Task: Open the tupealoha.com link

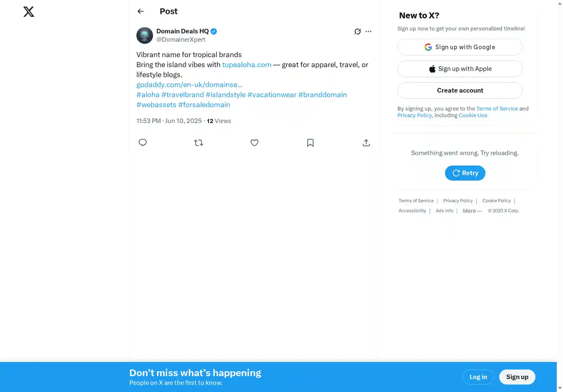Action: coord(246,65)
